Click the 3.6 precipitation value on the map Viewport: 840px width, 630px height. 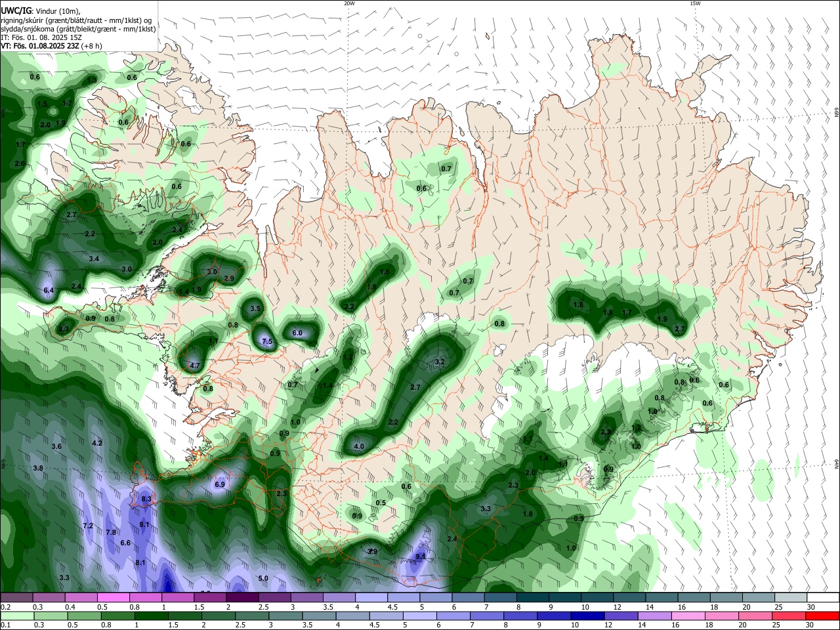pos(56,446)
